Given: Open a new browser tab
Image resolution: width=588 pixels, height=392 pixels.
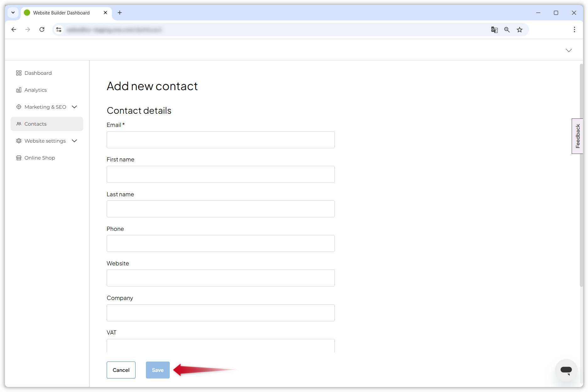Looking at the screenshot, I should [x=120, y=13].
